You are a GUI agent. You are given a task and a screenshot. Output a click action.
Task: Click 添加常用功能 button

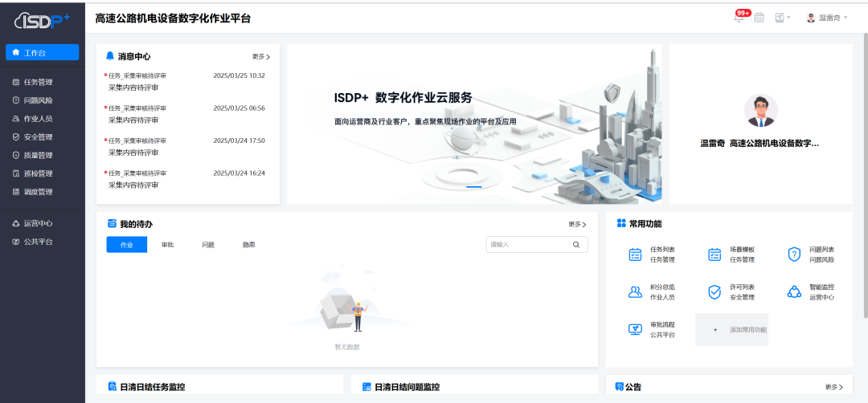tap(731, 329)
